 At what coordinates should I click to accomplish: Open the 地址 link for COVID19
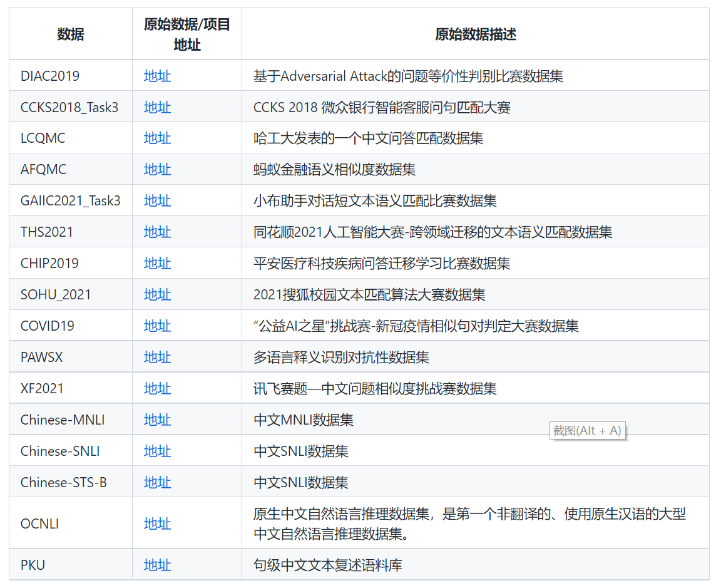click(157, 326)
